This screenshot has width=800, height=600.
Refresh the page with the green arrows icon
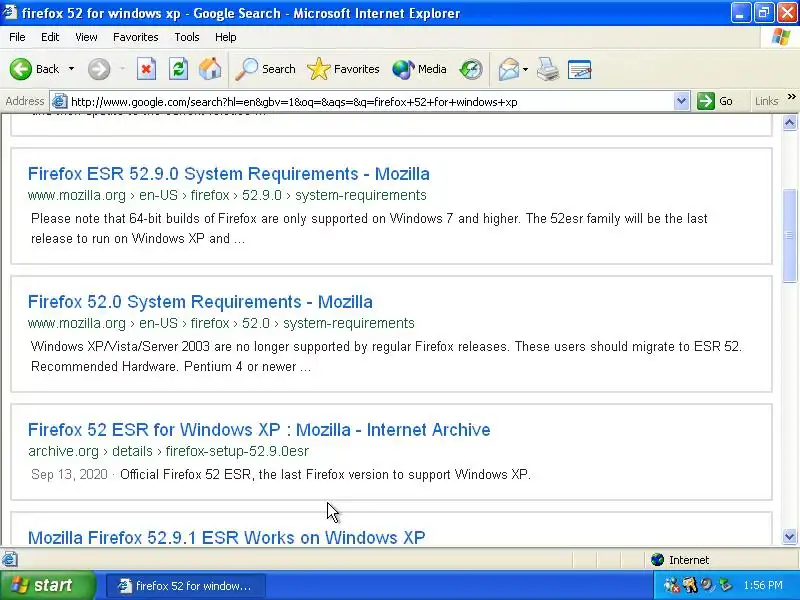(x=179, y=69)
